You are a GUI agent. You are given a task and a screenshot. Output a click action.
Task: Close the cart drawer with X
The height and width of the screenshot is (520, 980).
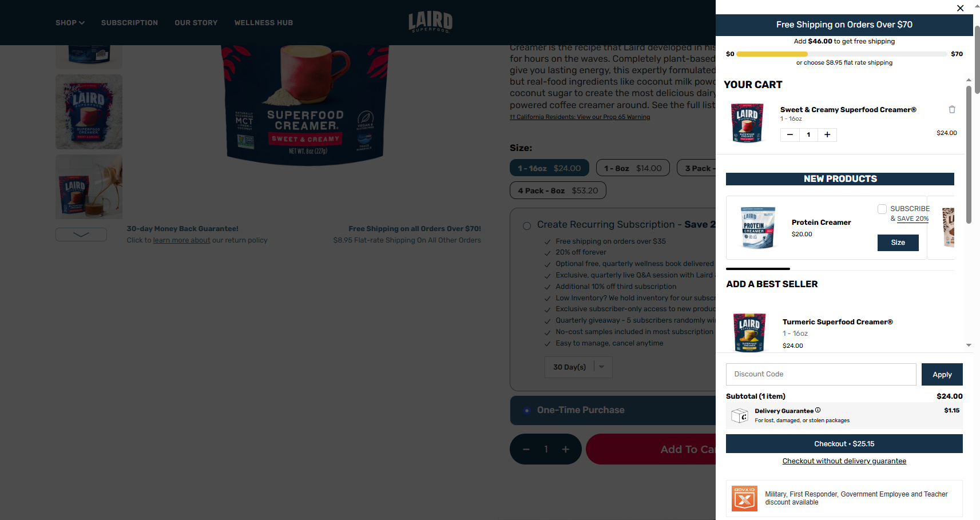pos(961,8)
